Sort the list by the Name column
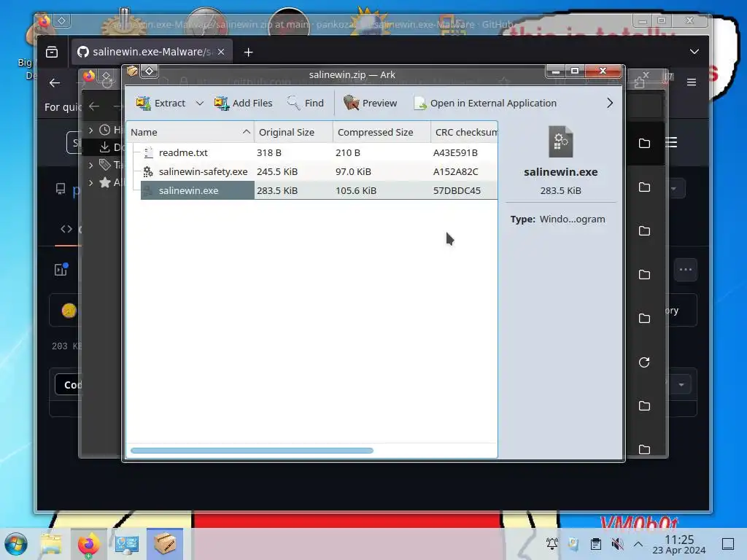The height and width of the screenshot is (560, 747). point(190,132)
